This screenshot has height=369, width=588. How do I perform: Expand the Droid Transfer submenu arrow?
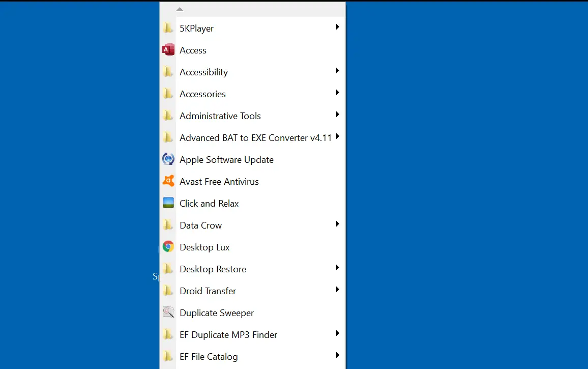(x=338, y=290)
